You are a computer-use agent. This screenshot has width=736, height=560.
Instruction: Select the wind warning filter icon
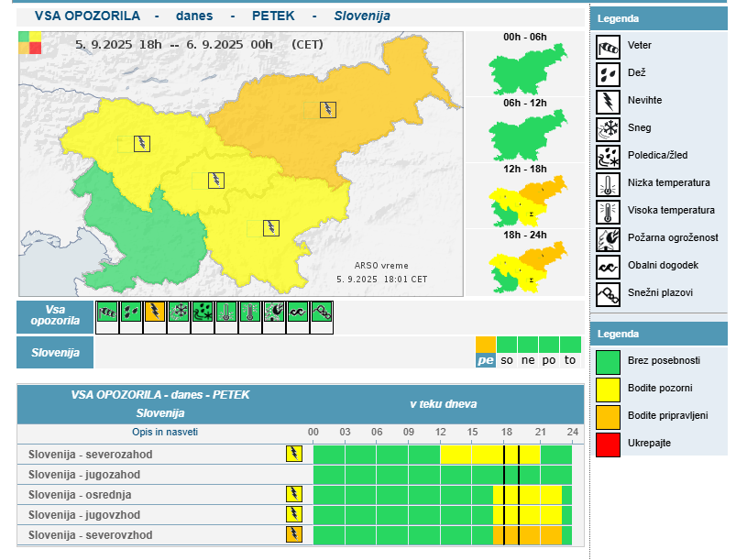107,313
